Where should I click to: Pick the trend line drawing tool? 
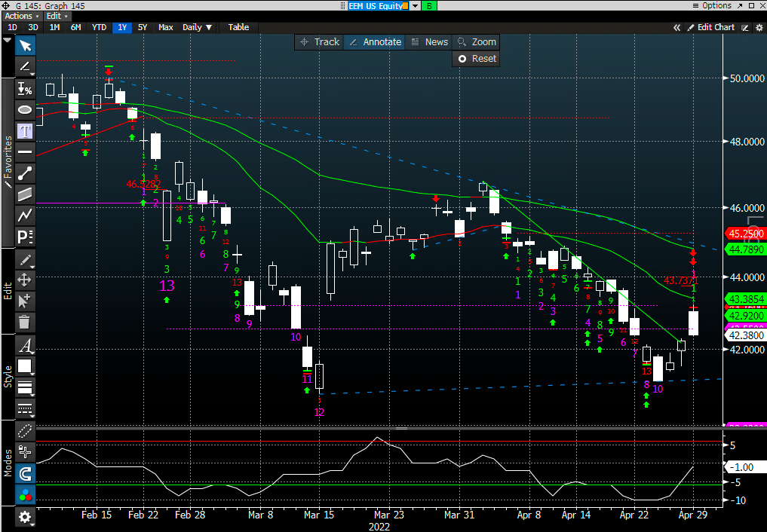(x=25, y=67)
